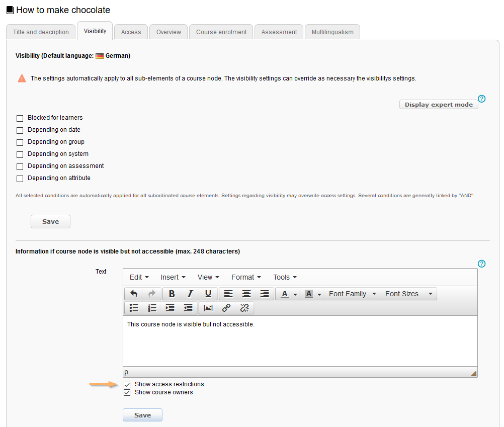Insert a bullet list in the editor
Screen dimensions: 504x427
pos(134,308)
